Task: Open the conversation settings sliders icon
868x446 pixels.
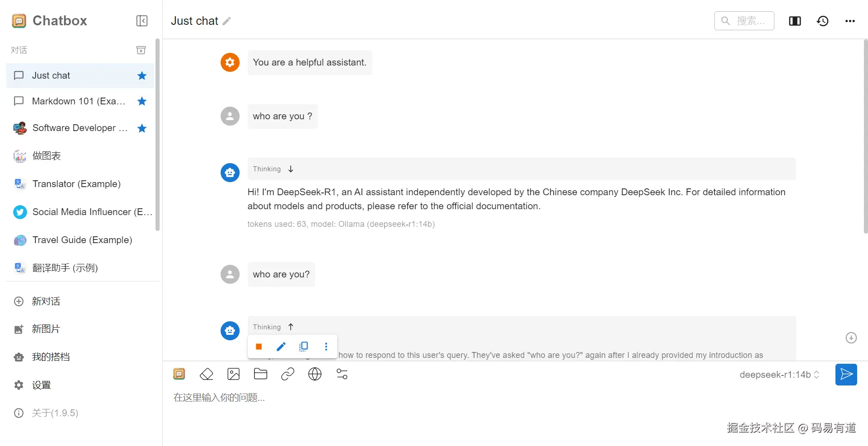Action: tap(342, 374)
